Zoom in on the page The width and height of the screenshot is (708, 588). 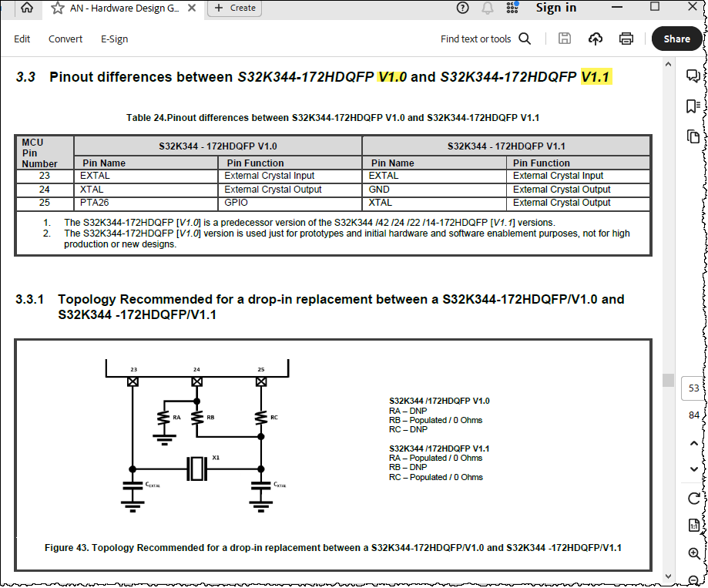click(x=694, y=552)
